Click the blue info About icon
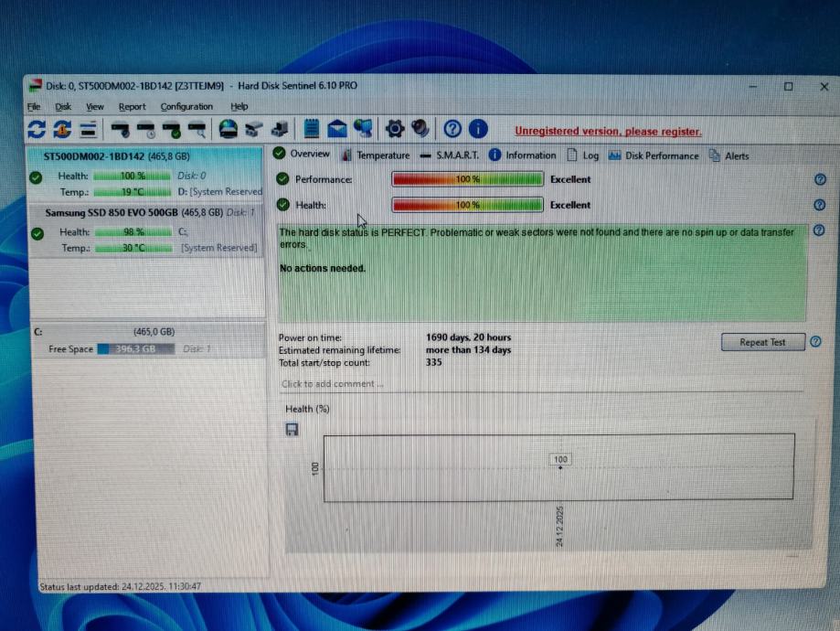Screen dimensions: 840x631 pyautogui.click(x=478, y=129)
